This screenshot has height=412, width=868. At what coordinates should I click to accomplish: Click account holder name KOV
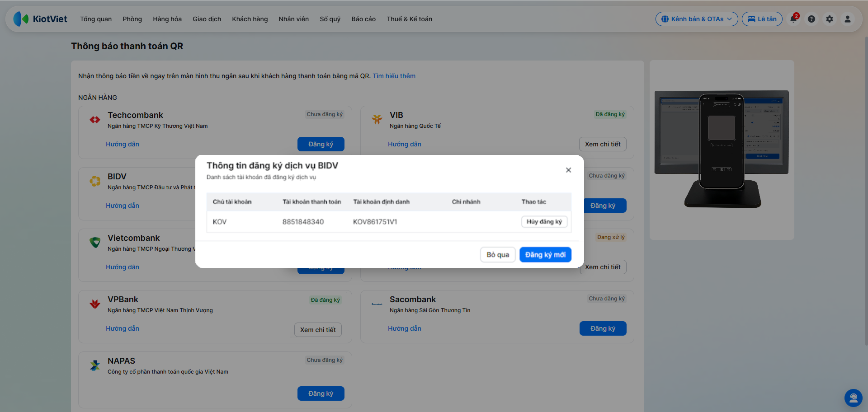point(220,222)
